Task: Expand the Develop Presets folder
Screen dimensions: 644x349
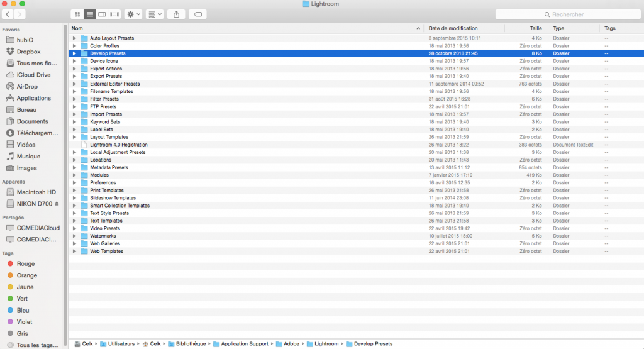Action: [x=74, y=53]
